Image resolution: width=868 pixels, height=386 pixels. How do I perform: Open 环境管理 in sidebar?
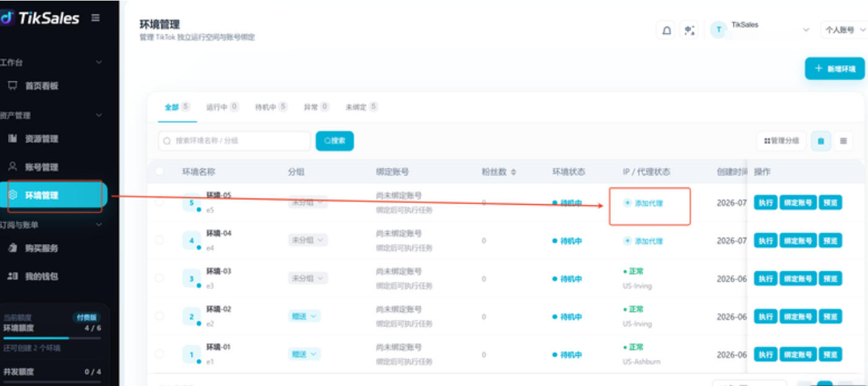pyautogui.click(x=53, y=195)
